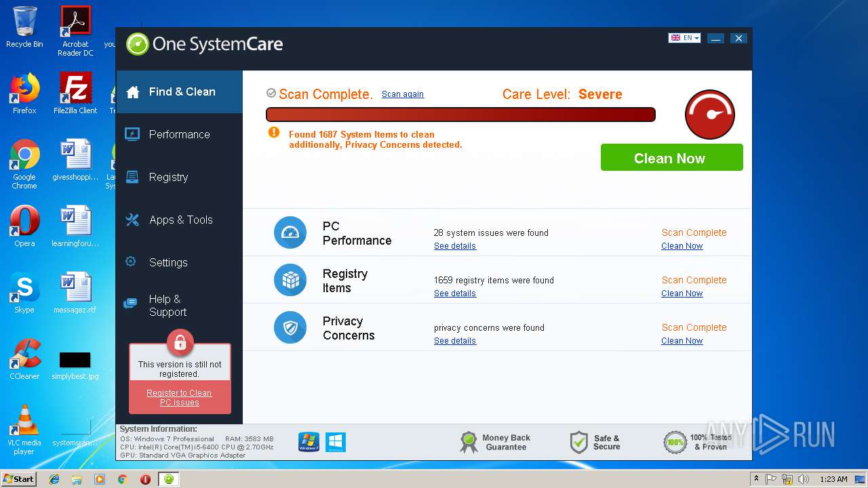Click One SystemCare taskbar button

coord(169,479)
